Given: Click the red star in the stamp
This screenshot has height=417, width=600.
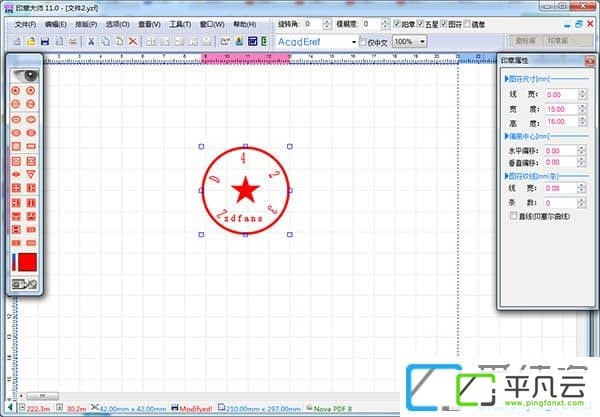Looking at the screenshot, I should (x=245, y=190).
